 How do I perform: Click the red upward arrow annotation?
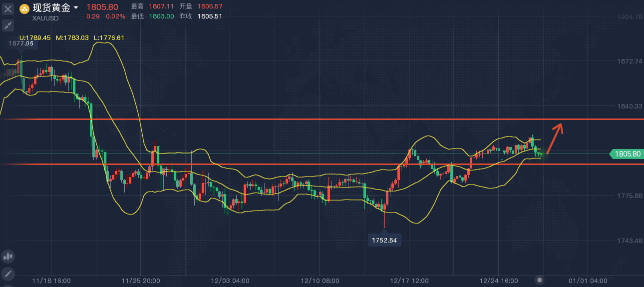555,138
